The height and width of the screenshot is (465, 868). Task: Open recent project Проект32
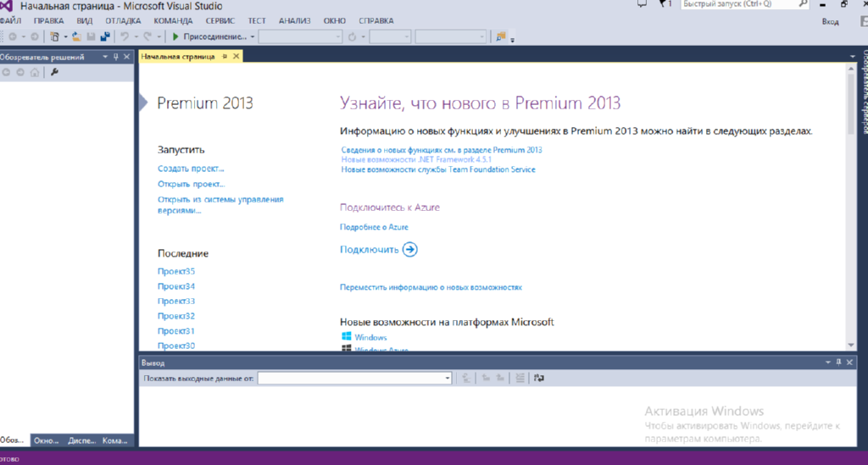tap(176, 316)
